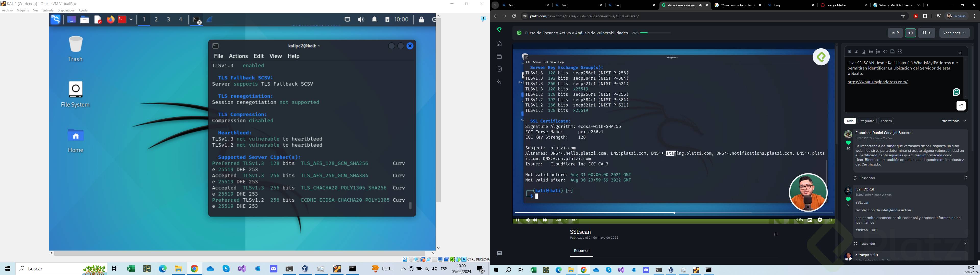Open the Más votados sort dropdown
Screen dimensions: 980x275
click(953, 121)
